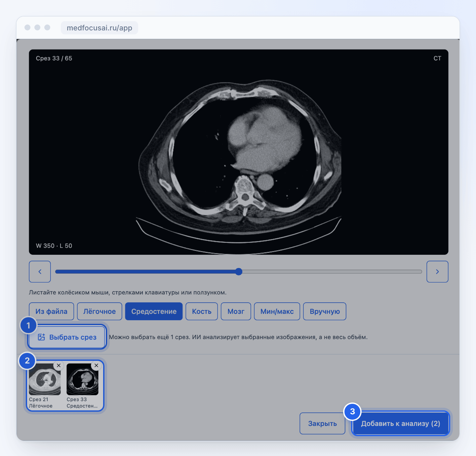Select the Средостение window preset
476x456 pixels.
(x=154, y=311)
